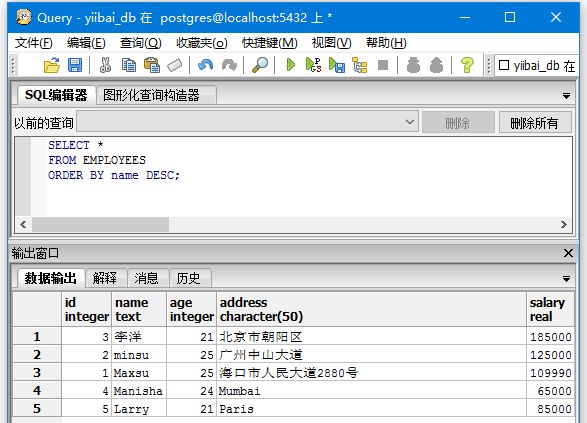Click the Copy icon in toolbar
Image resolution: width=587 pixels, height=423 pixels.
(x=129, y=66)
